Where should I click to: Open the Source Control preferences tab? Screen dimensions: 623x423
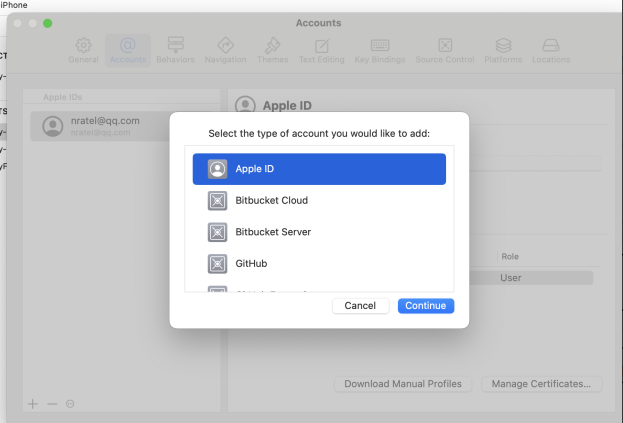tap(445, 50)
